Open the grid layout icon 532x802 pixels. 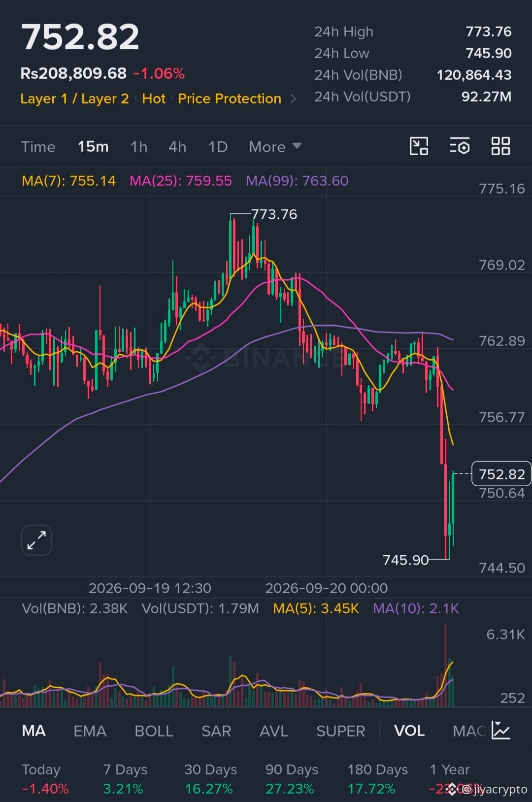(500, 146)
